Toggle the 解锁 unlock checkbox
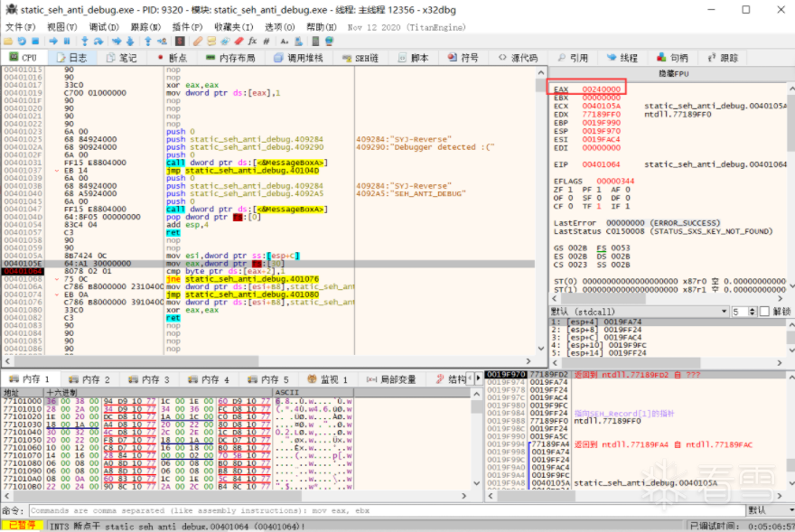This screenshot has height=532, width=795. point(765,312)
